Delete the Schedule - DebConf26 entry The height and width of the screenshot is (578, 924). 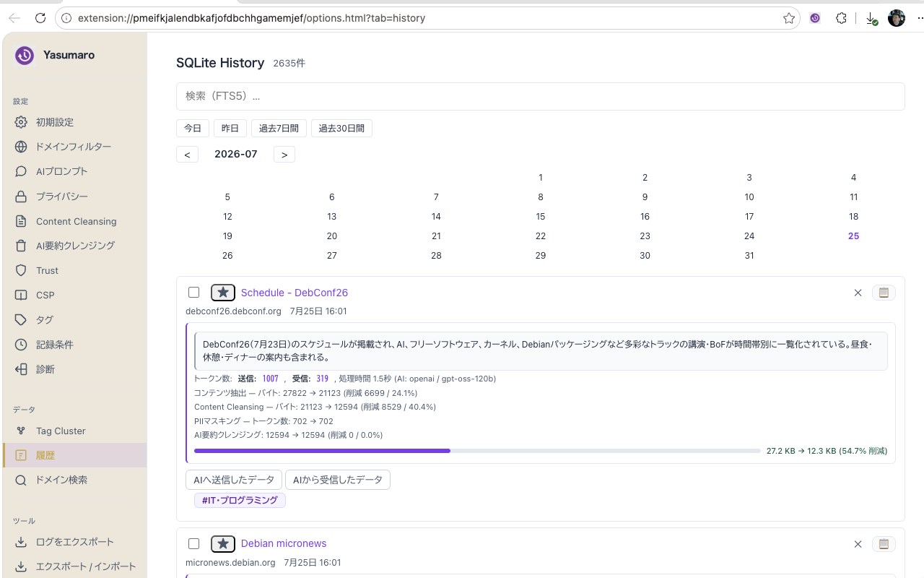[858, 293]
